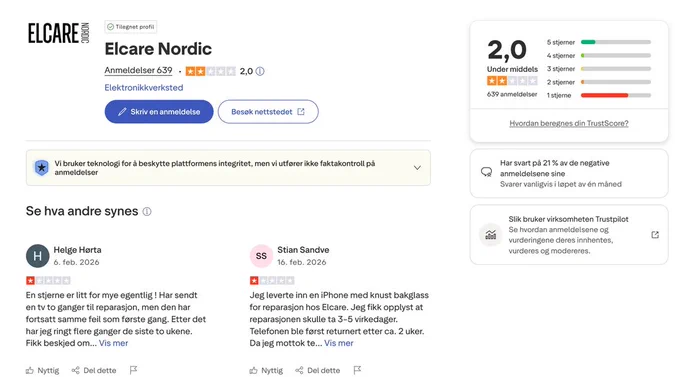Screen dimensions: 680x377
Task: Click the Elcare Nordic logo
Action: 58,33
